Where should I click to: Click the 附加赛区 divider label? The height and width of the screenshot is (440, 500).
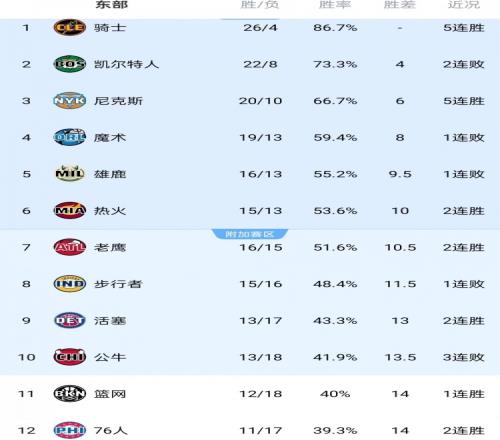pos(250,234)
